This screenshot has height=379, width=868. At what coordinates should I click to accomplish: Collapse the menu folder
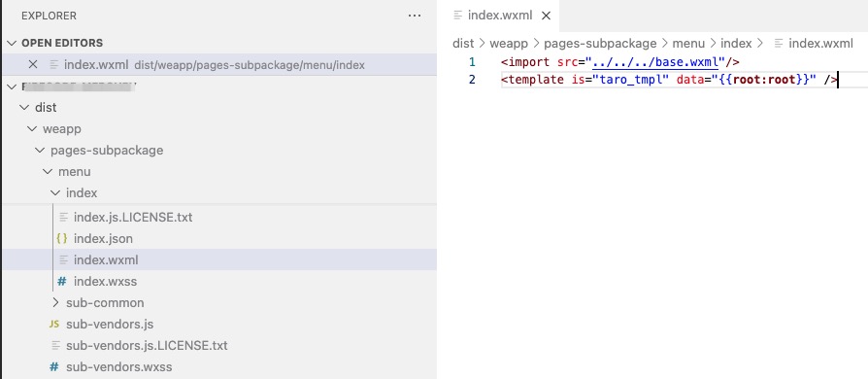[x=47, y=172]
